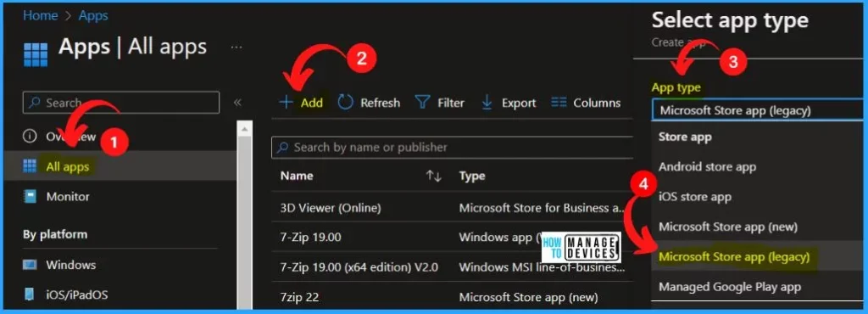
Task: Open the ellipsis menu next to All apps title
Action: point(236,47)
